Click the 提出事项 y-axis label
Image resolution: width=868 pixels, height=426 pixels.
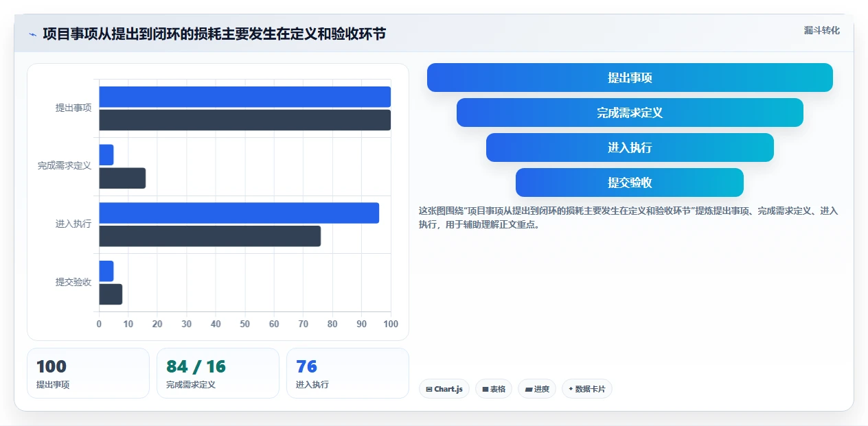click(73, 108)
